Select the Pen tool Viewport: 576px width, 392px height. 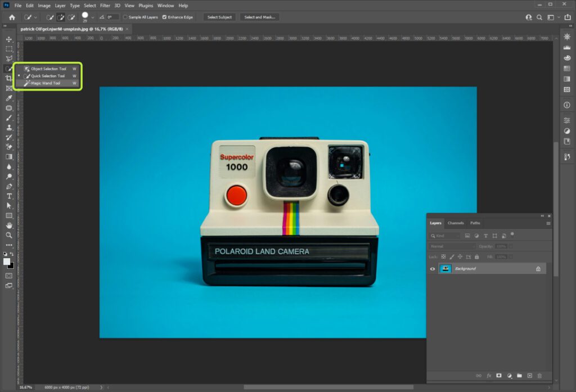tap(9, 186)
